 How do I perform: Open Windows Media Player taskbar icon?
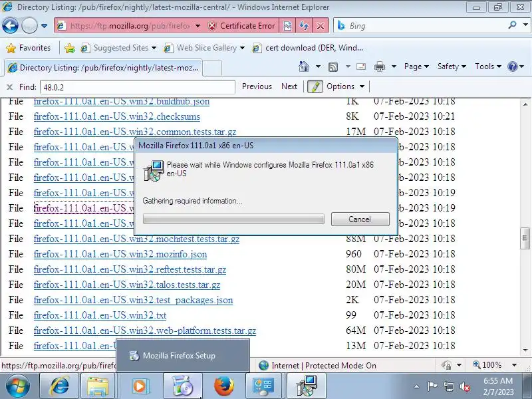pyautogui.click(x=140, y=386)
